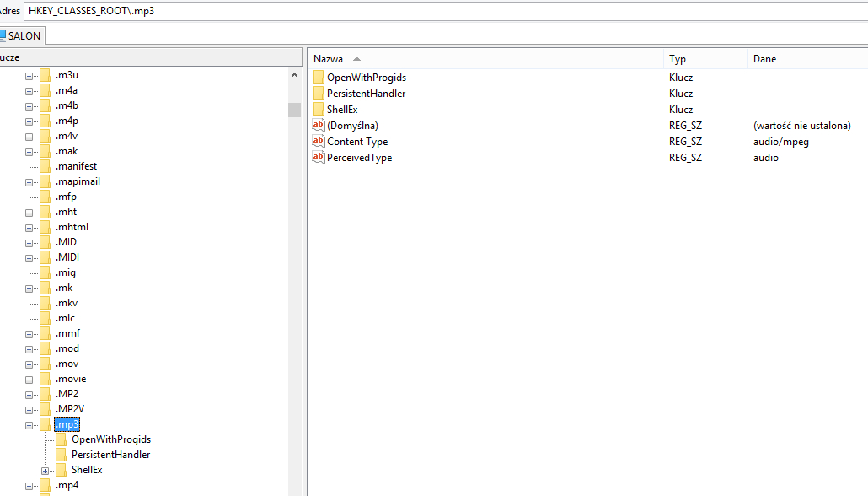868x496 pixels.
Task: Click the tree scrollbar up arrow
Action: point(294,75)
